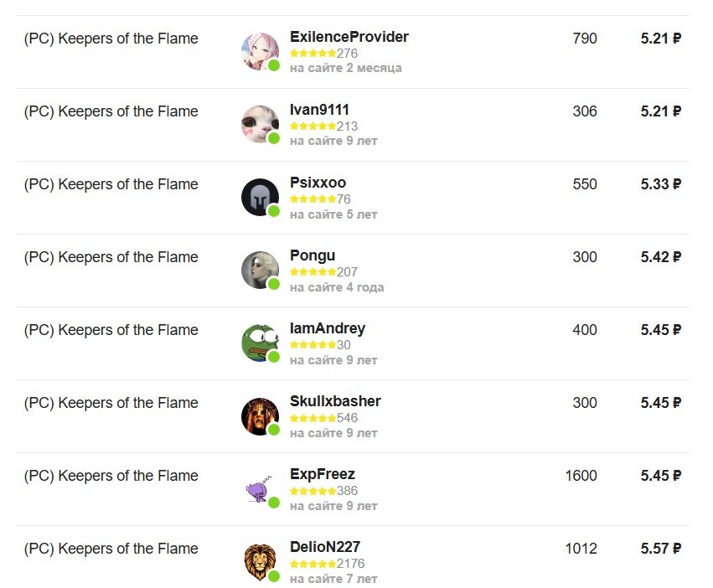Click the 5.33 ₽ price in Psixxoo's row
The image size is (713, 588).
point(660,184)
